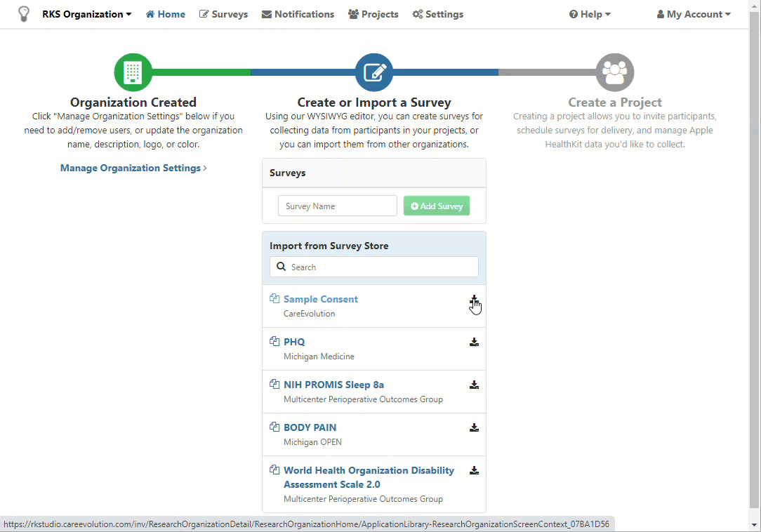Open the Notifications page
Viewport: 761px width, 532px height.
click(298, 14)
